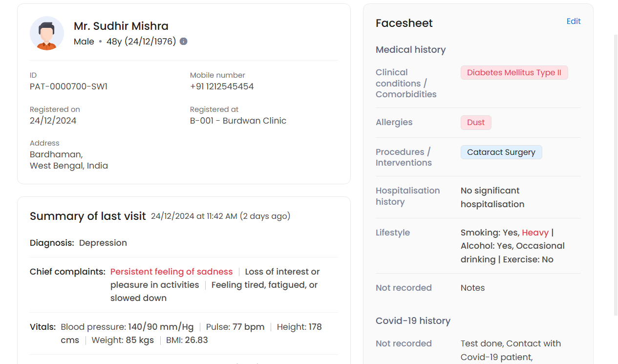This screenshot has height=364, width=618.
Task: Click the patient avatar picture
Action: 47,33
